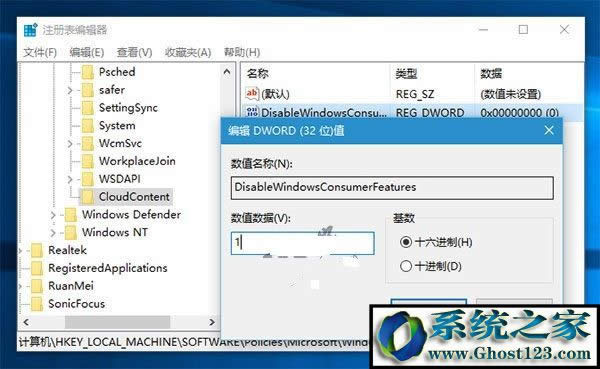Image resolution: width=600 pixels, height=369 pixels.
Task: Click tree scroll-left arrow
Action: pos(26,322)
